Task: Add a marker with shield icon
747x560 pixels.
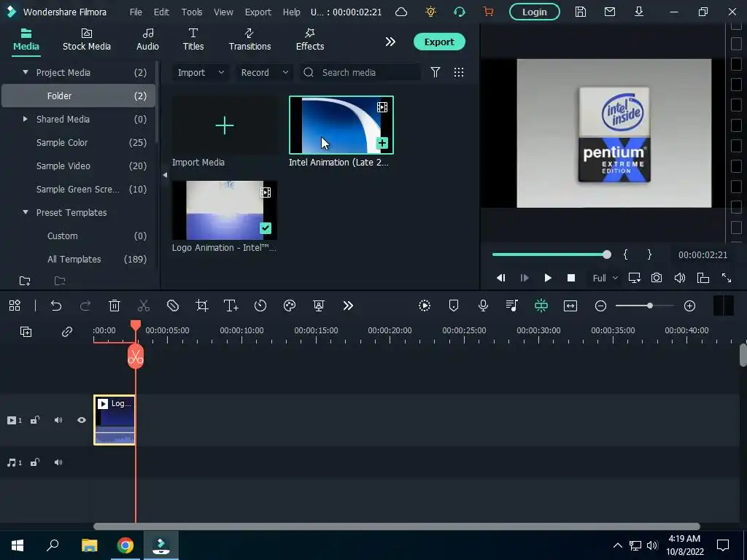Action: [454, 306]
